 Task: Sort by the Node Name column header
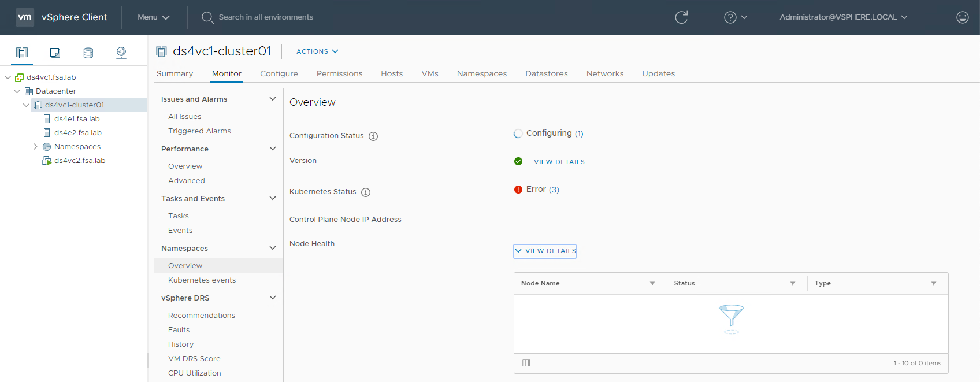click(x=540, y=284)
